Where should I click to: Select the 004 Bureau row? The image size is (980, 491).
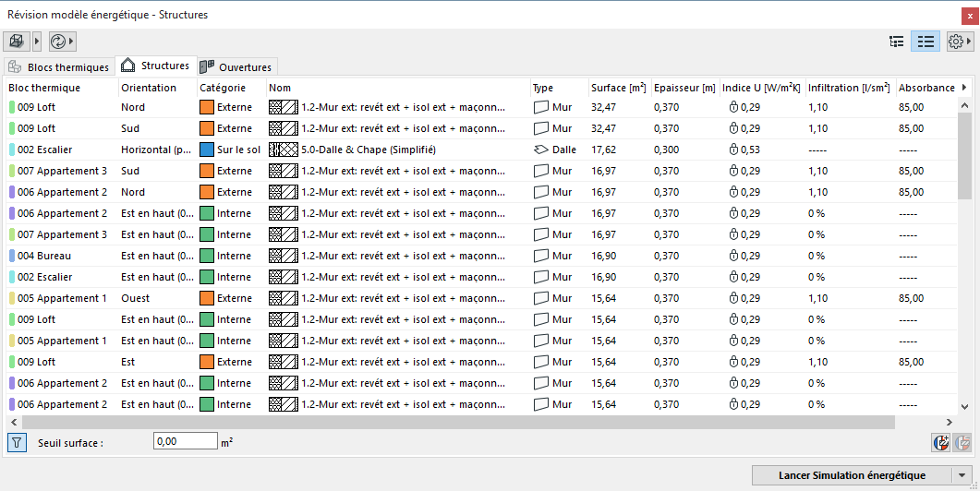(x=481, y=257)
